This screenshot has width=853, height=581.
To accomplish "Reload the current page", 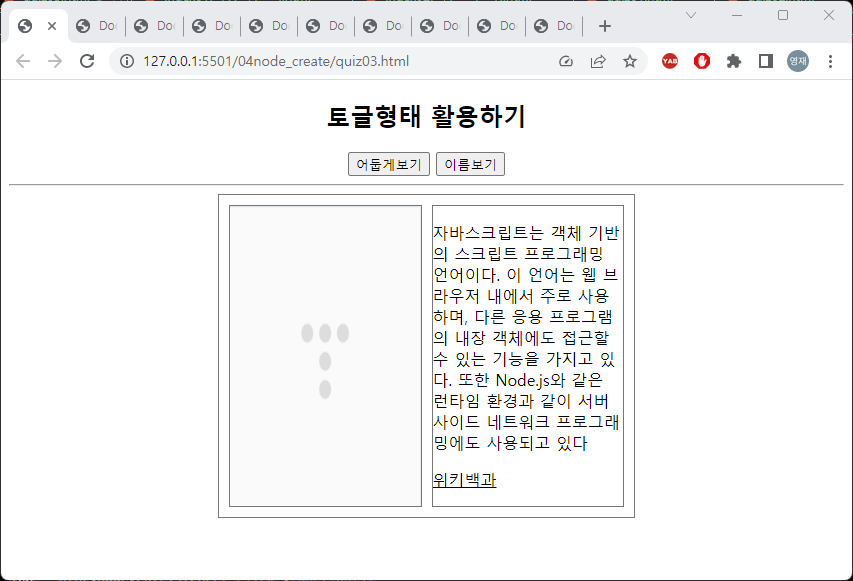I will tap(87, 61).
